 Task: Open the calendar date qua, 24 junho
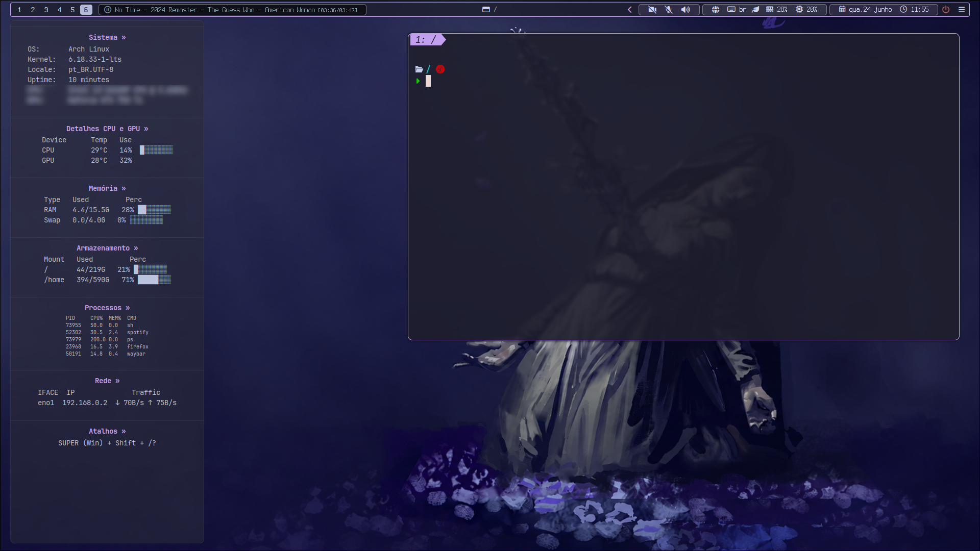[865, 10]
